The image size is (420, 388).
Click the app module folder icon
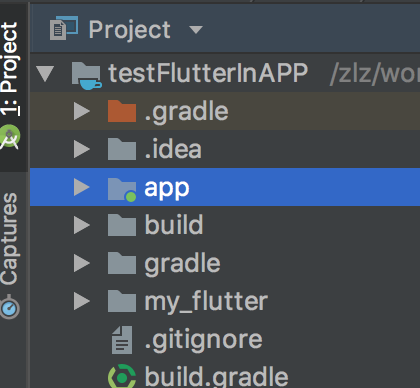coord(122,189)
